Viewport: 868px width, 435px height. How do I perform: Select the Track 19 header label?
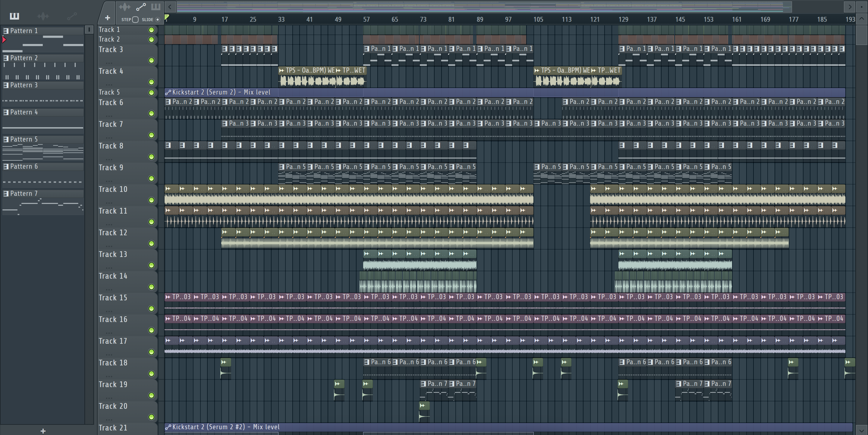tap(113, 384)
